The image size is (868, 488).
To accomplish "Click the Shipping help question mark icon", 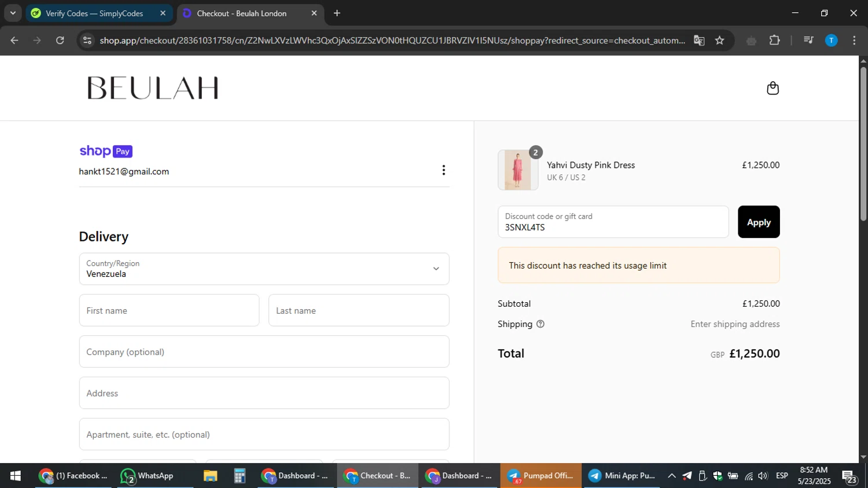I will coord(540,324).
